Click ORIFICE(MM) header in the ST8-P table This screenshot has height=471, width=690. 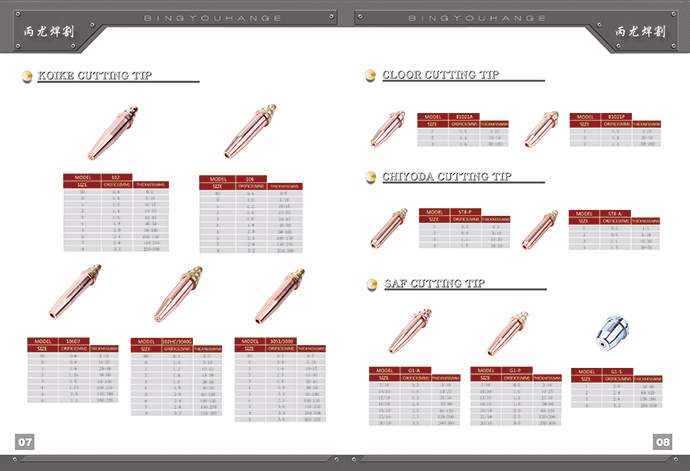pos(466,219)
